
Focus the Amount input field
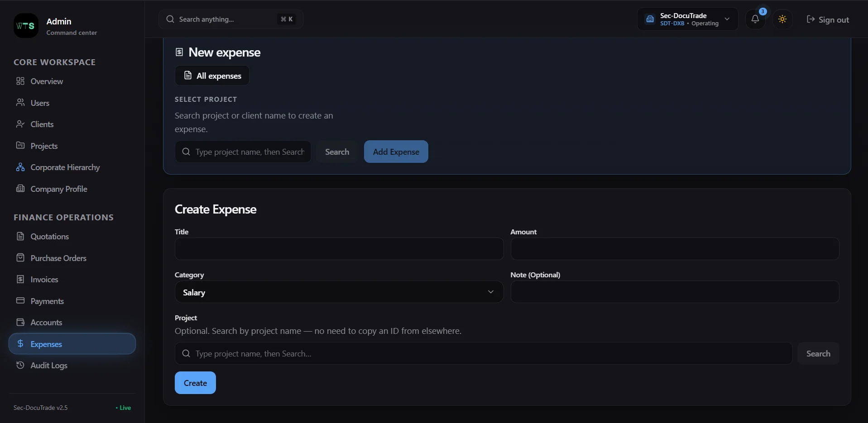coord(675,249)
